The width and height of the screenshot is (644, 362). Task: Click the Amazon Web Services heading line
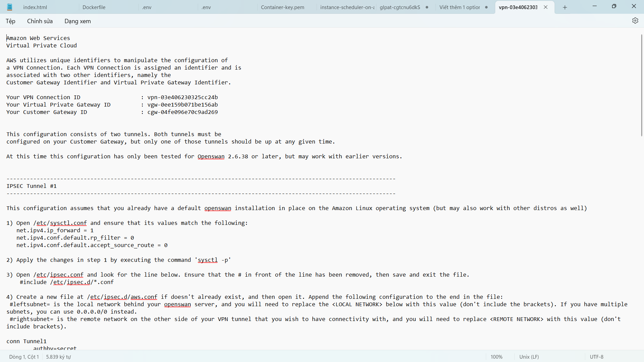pos(38,38)
